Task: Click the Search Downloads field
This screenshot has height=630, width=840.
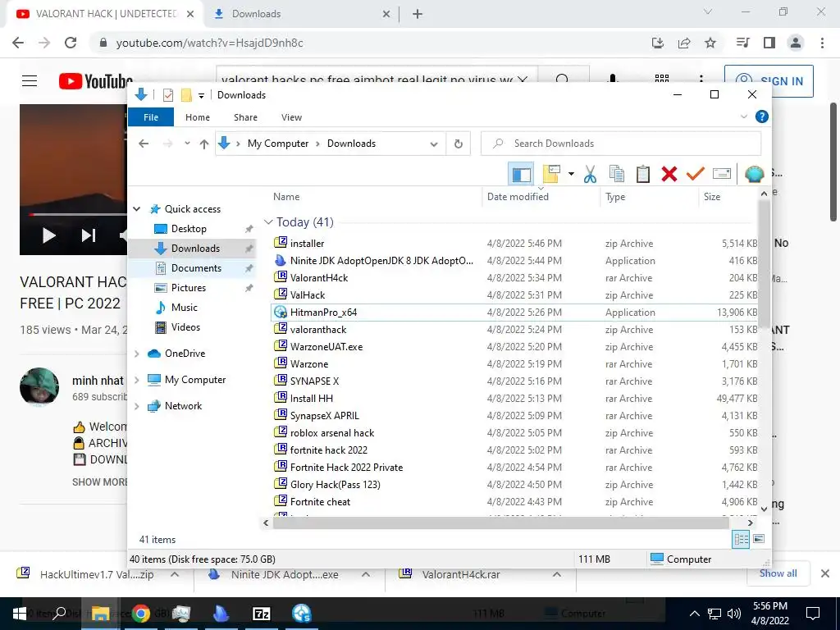Action: point(621,144)
